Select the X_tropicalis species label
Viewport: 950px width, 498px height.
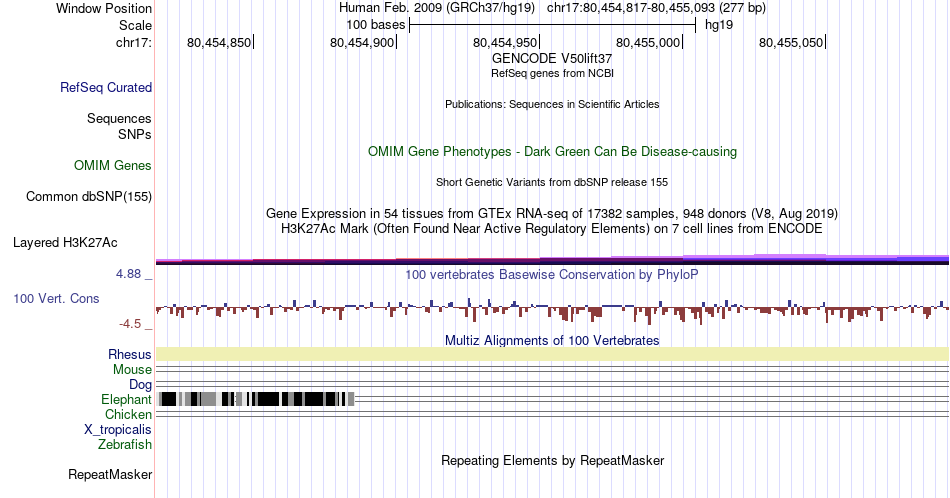click(x=118, y=430)
